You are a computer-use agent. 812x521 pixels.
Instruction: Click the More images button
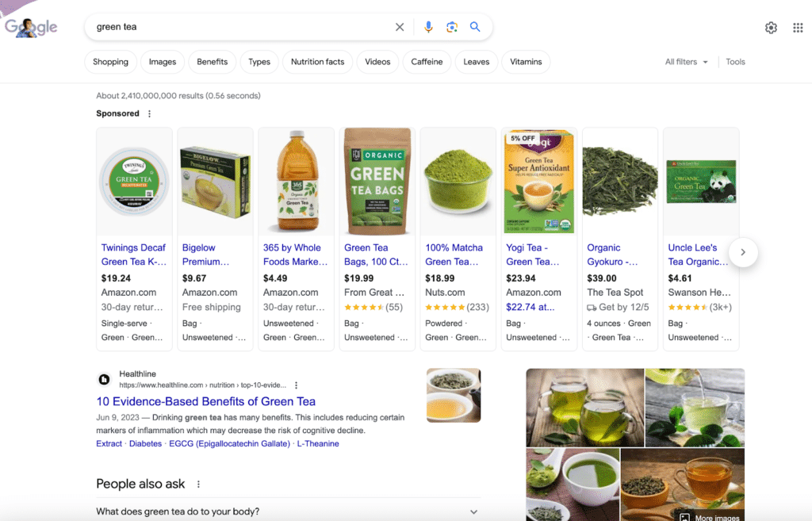pyautogui.click(x=710, y=517)
